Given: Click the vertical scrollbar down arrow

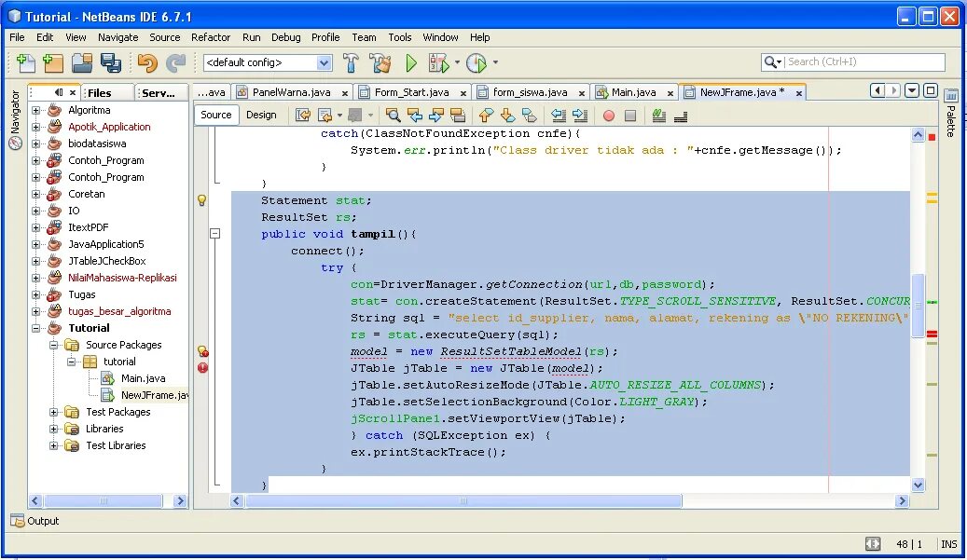Looking at the screenshot, I should coord(918,485).
